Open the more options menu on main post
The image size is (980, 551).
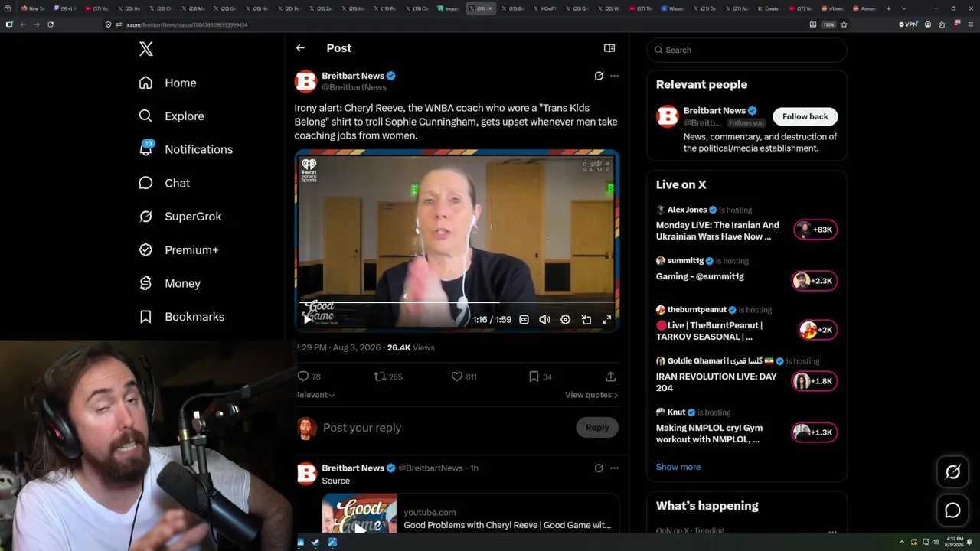tap(614, 76)
